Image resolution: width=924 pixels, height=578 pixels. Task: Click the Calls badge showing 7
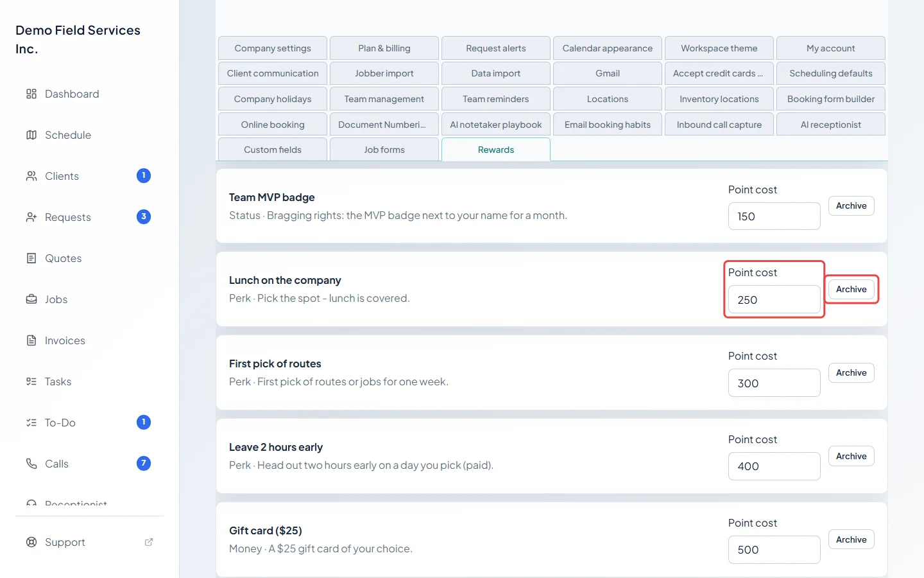pos(144,463)
